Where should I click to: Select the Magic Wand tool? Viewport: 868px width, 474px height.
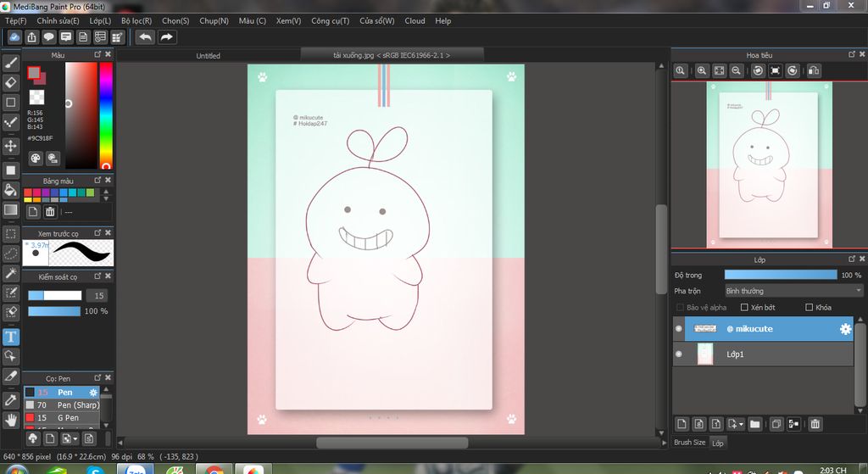(x=11, y=273)
